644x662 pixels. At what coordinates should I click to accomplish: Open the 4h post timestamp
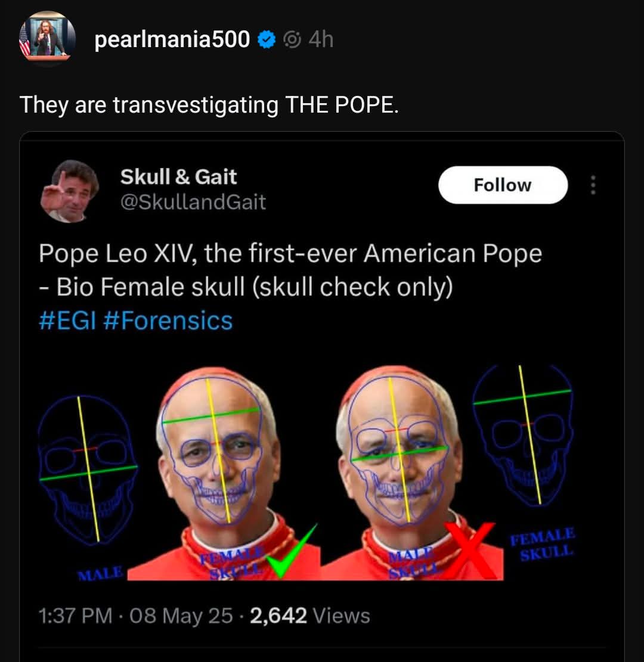(x=321, y=40)
